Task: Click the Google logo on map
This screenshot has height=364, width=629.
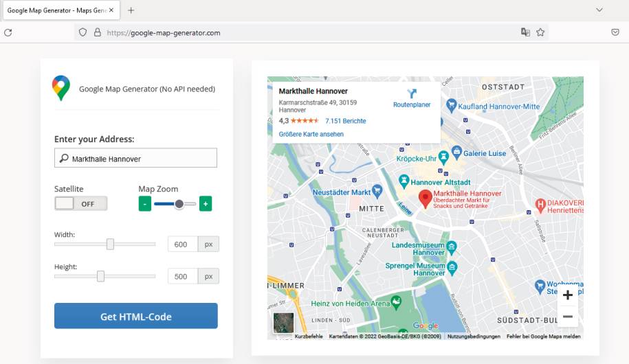Action: (426, 326)
